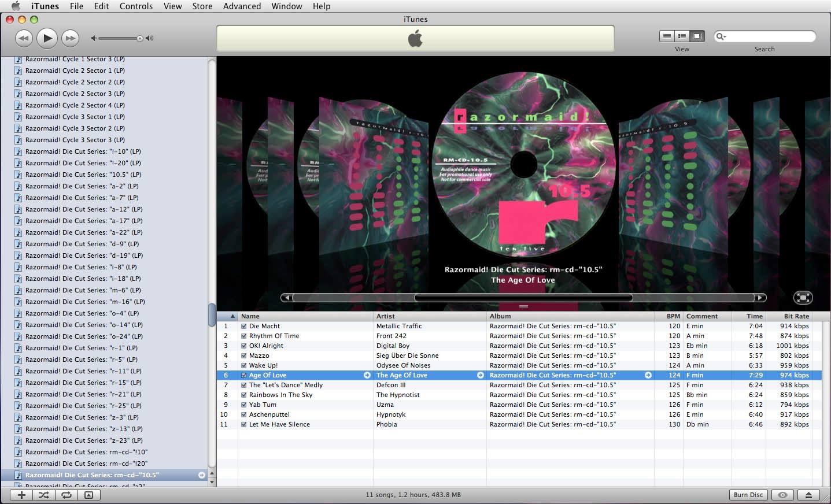Go back to the previous track
Image resolution: width=831 pixels, height=504 pixels.
[x=24, y=38]
